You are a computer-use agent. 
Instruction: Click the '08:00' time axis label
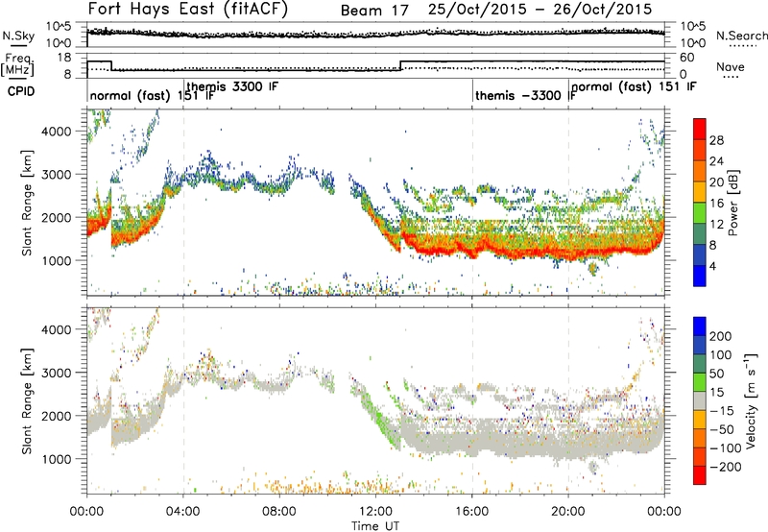point(279,512)
